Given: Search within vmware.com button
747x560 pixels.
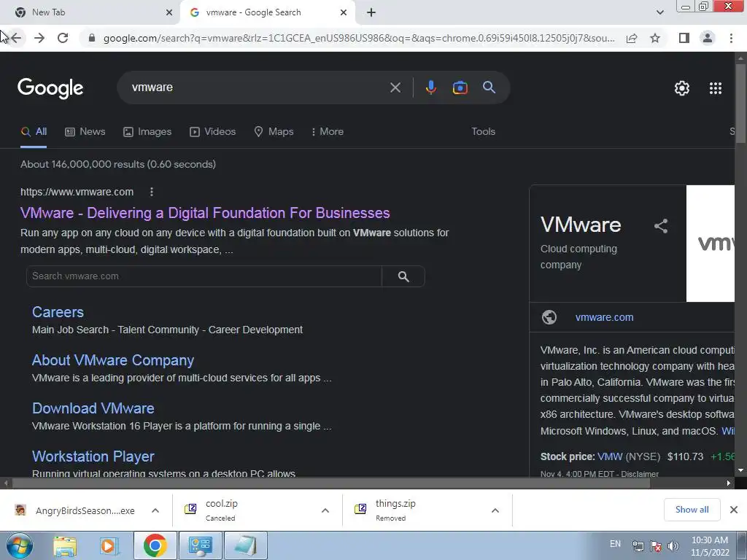Looking at the screenshot, I should (x=403, y=276).
